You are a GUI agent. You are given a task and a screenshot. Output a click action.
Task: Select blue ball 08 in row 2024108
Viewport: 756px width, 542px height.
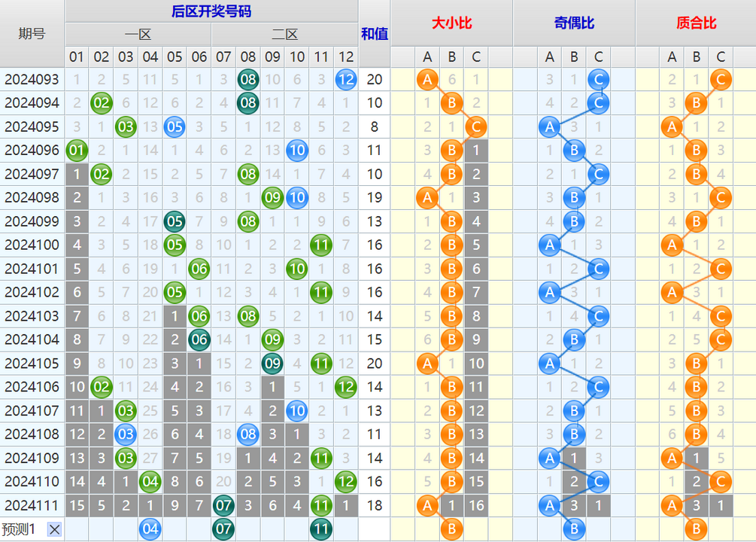click(248, 434)
